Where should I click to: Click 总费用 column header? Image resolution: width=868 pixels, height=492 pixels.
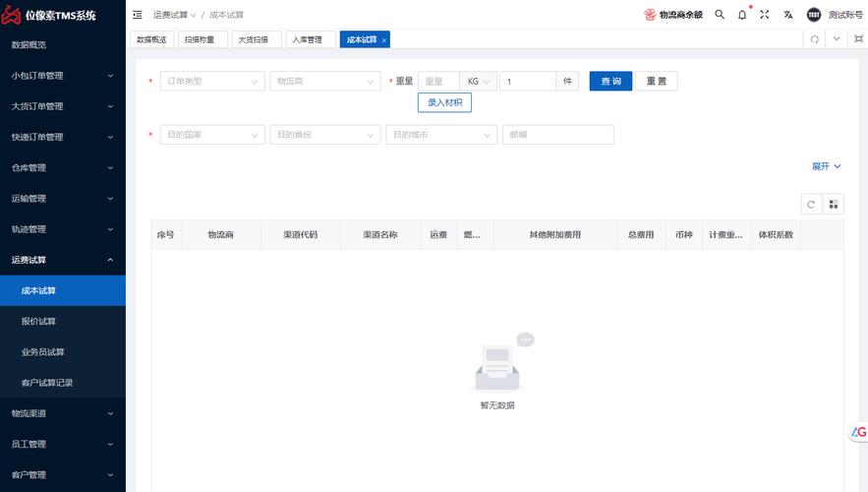pyautogui.click(x=641, y=234)
